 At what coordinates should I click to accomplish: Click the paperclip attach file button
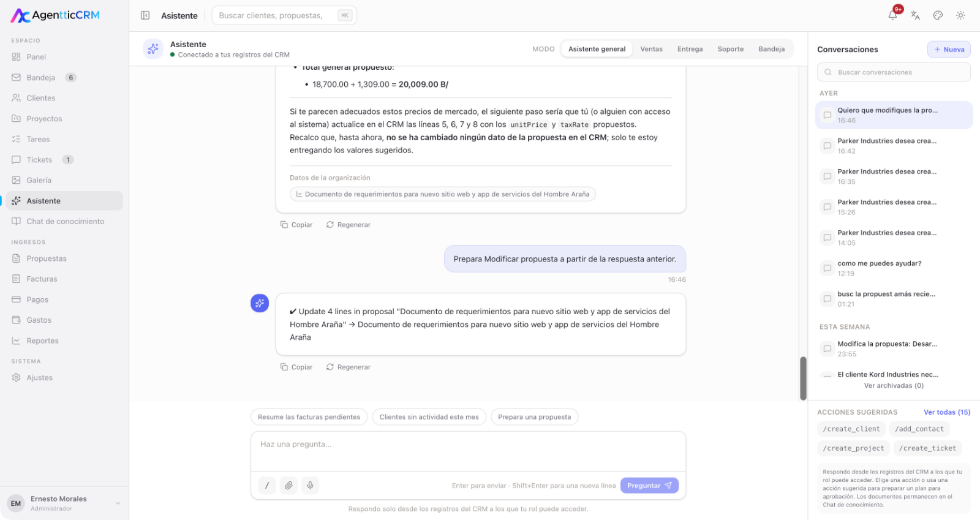pos(288,485)
